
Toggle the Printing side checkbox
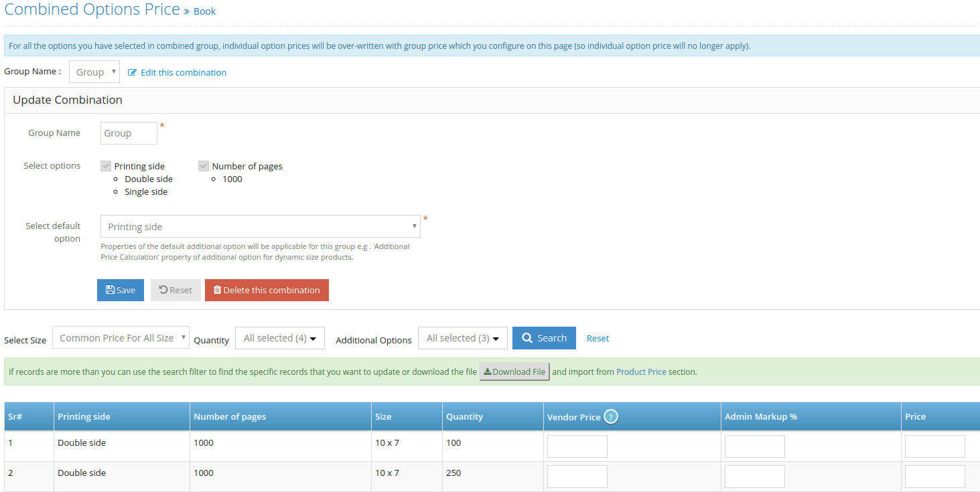click(106, 166)
